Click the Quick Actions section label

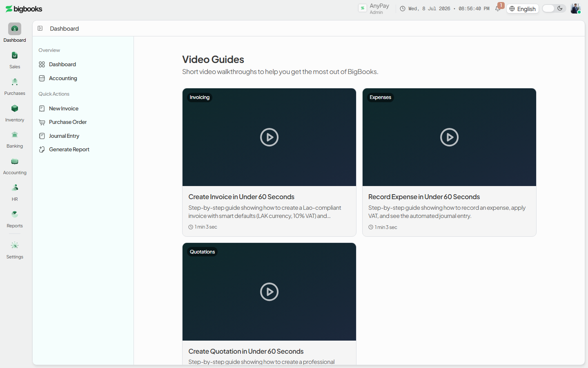(x=54, y=94)
